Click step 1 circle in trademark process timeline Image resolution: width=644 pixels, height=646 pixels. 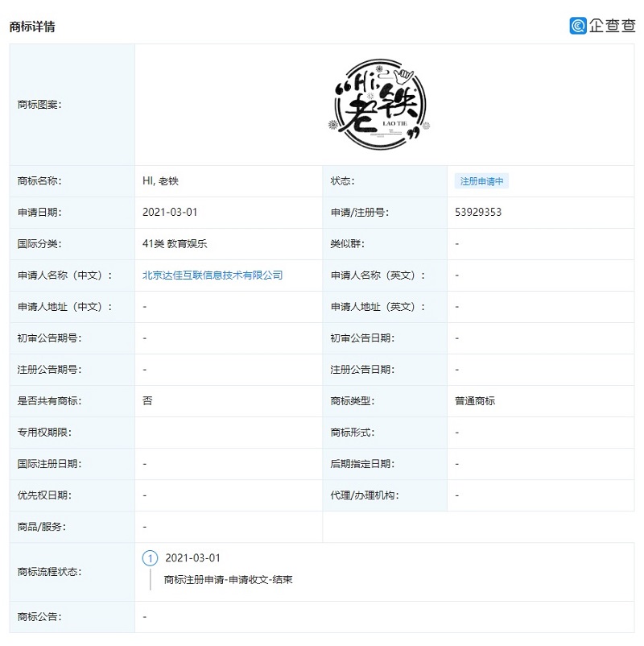(x=150, y=558)
